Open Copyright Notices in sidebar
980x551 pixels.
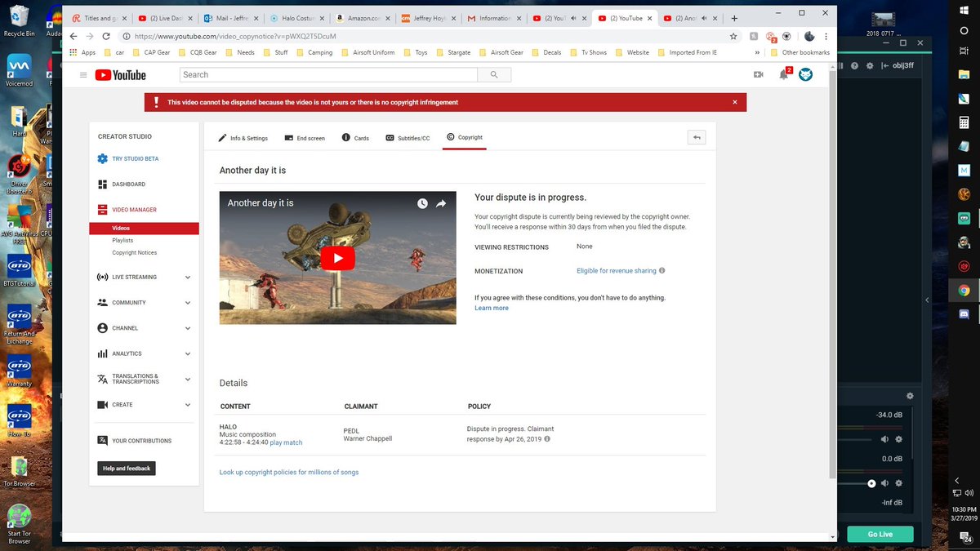[135, 253]
